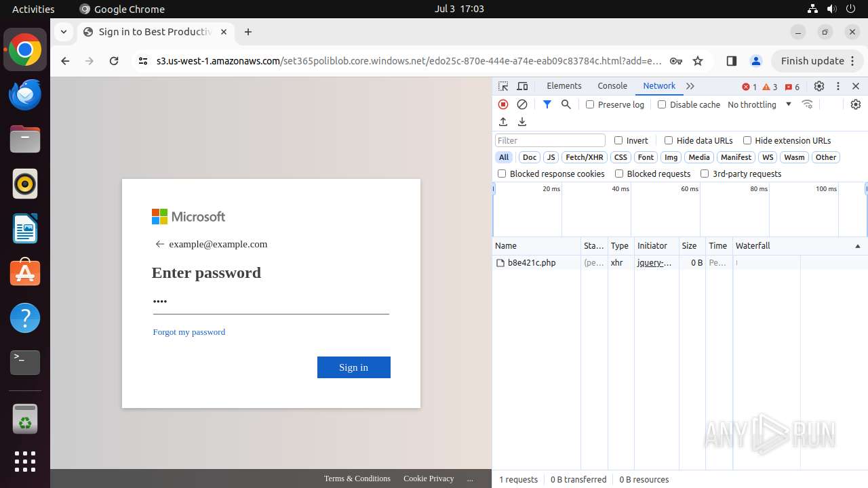
Task: Open network search magnifier
Action: (x=566, y=104)
